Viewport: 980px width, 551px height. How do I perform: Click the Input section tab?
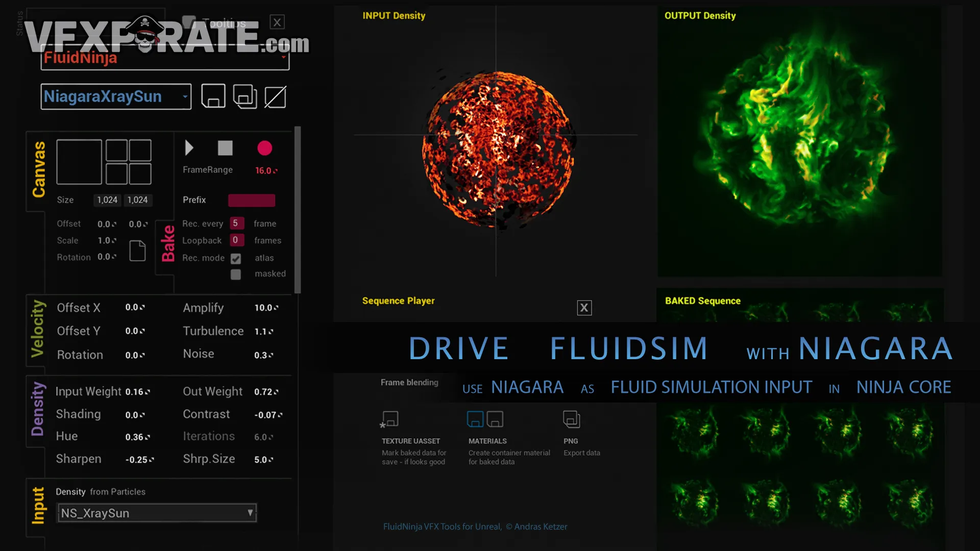point(38,506)
